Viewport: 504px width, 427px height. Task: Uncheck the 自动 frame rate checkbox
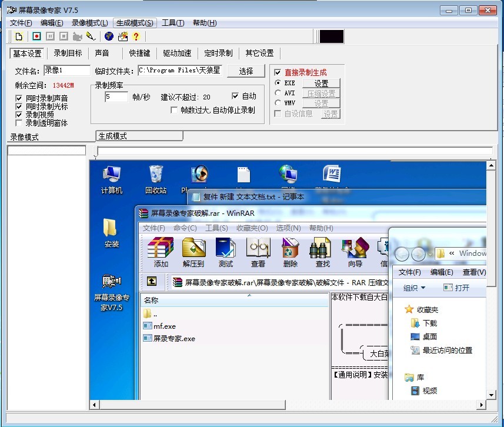[235, 96]
